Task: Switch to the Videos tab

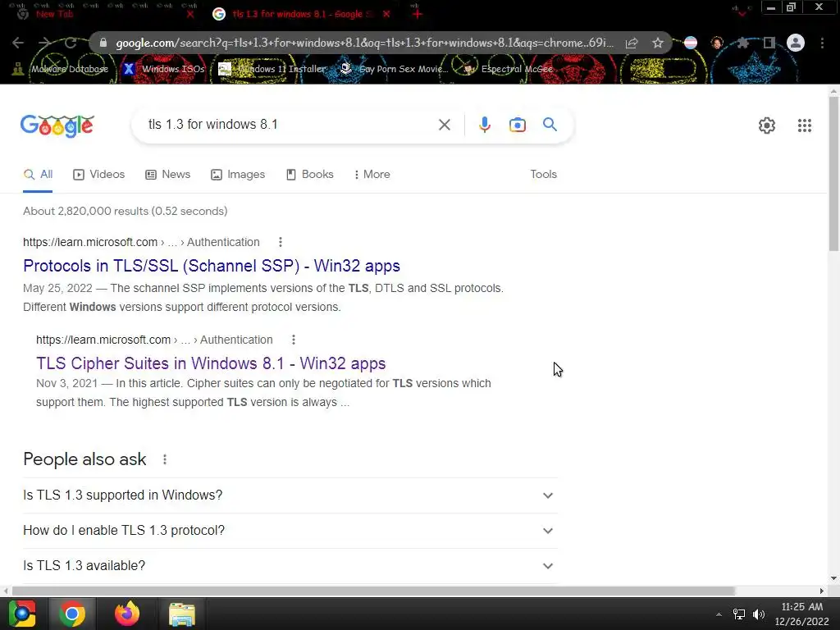Action: pyautogui.click(x=99, y=175)
